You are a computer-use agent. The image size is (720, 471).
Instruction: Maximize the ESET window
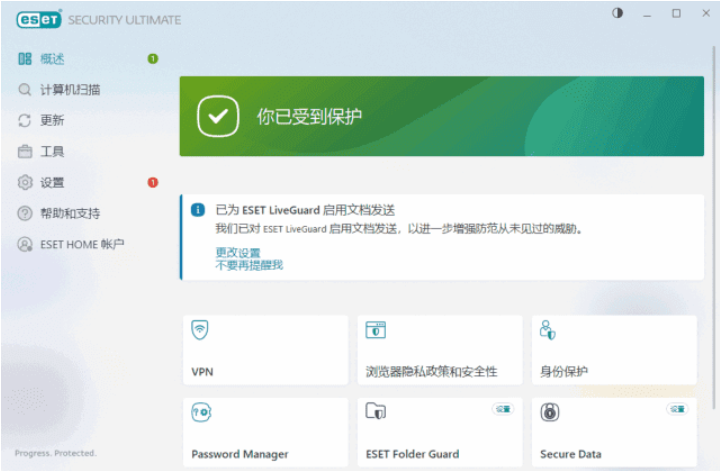tap(676, 13)
